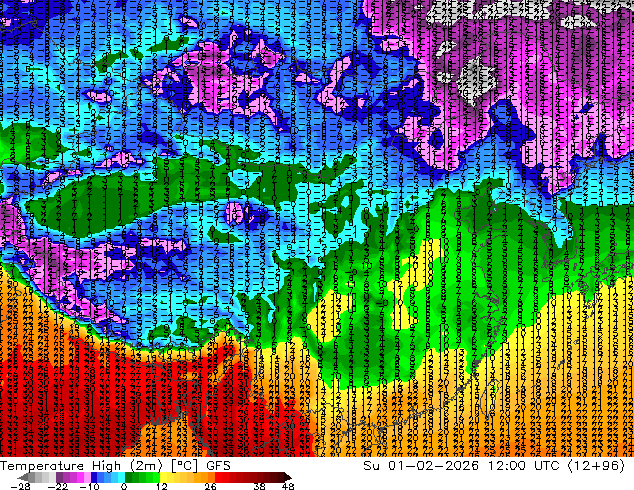Click the bright red 26°C legend color
The height and width of the screenshot is (490, 634).
tap(219, 477)
